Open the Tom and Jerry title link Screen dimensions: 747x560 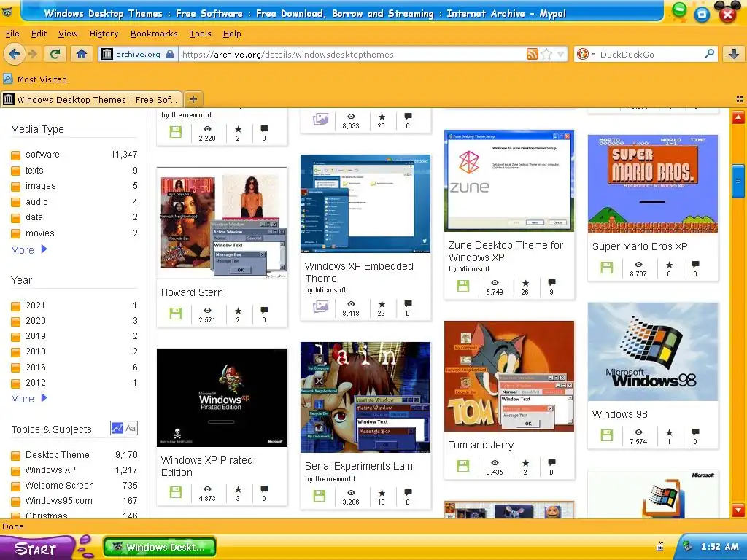(x=481, y=445)
